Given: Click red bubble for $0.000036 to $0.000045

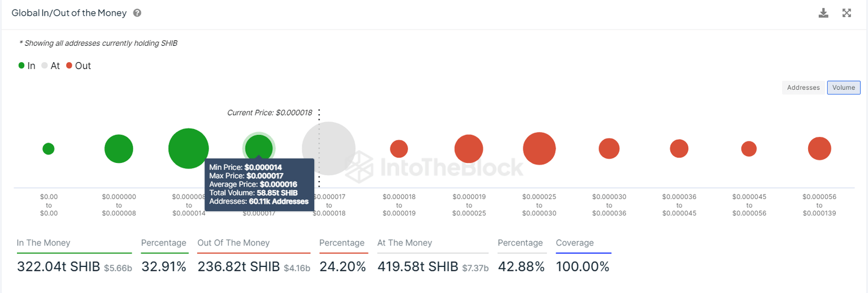Looking at the screenshot, I should click(679, 149).
